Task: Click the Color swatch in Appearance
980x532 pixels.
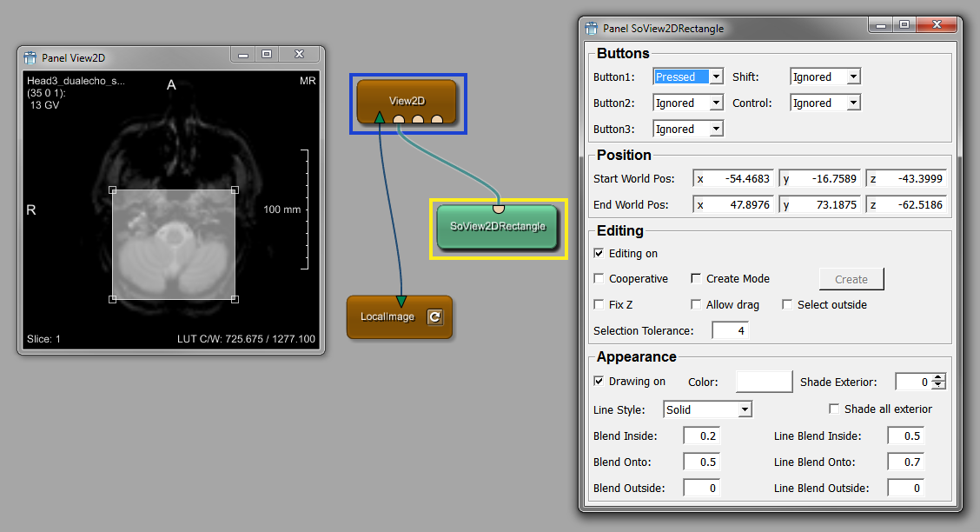Action: (764, 382)
